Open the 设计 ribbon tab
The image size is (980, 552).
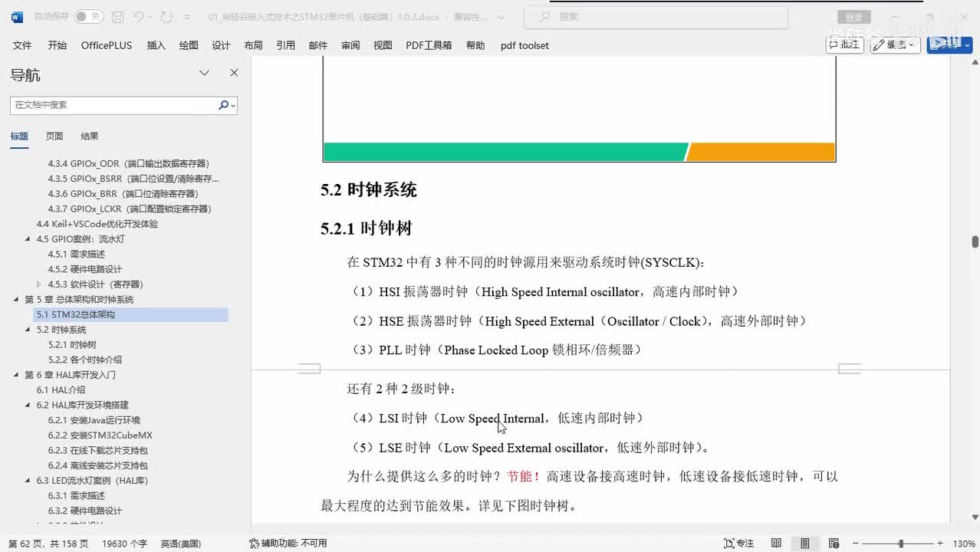[x=221, y=45]
